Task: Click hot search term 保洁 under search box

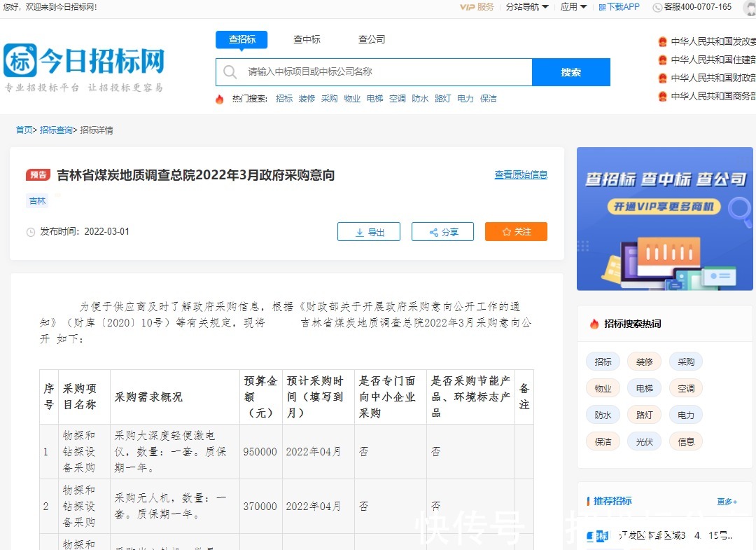Action: tap(489, 98)
